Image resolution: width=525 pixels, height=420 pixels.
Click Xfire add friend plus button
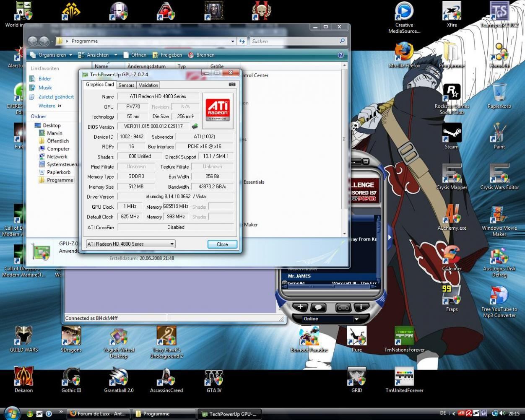coord(300,307)
